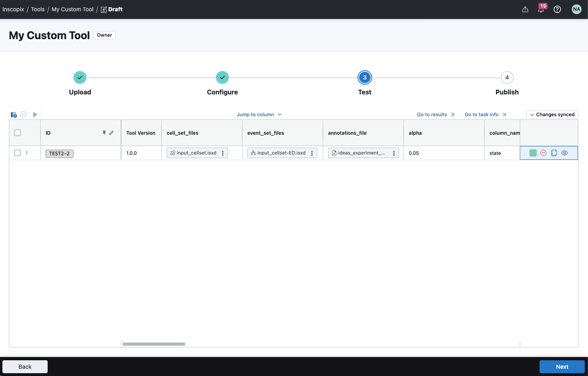Open options menu for ideas_experiment annotations file
588x376 pixels.
394,153
